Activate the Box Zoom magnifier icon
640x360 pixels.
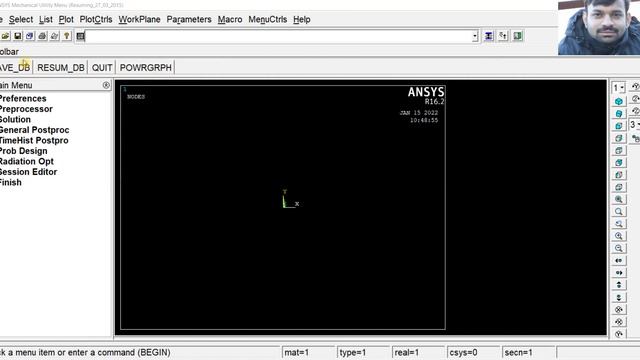point(619,211)
